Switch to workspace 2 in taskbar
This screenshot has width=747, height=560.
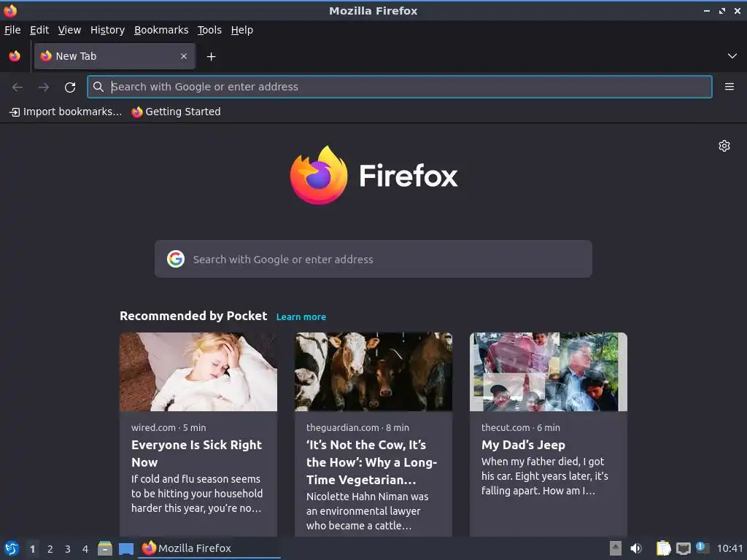(x=50, y=549)
